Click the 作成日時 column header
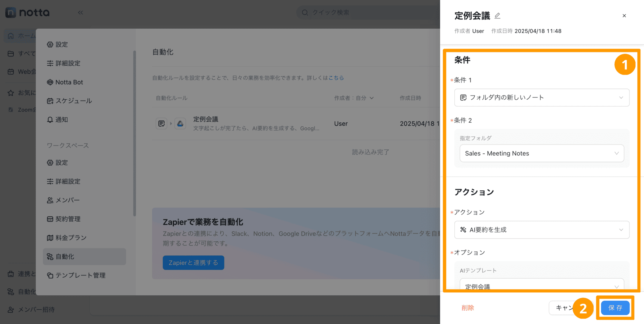Viewport: 644px width, 324px height. tap(410, 98)
